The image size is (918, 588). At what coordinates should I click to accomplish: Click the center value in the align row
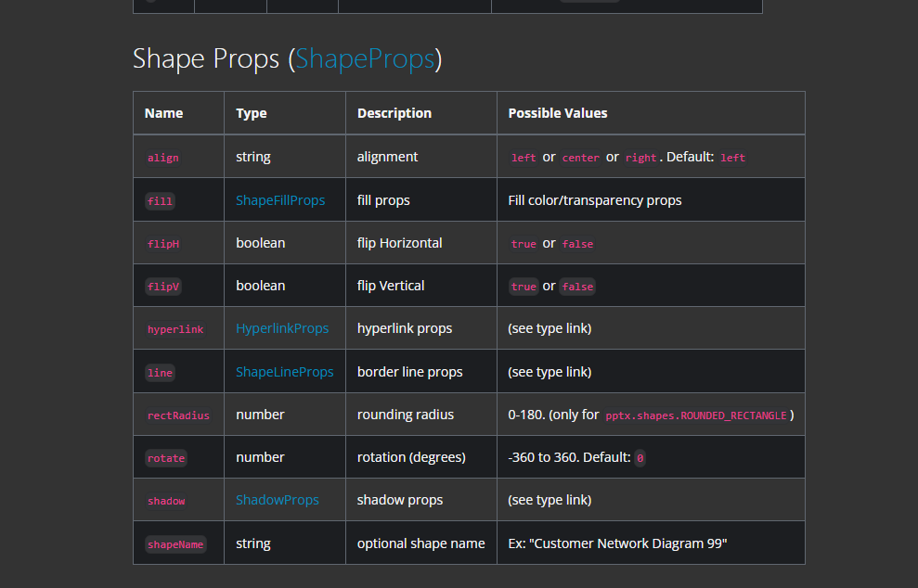(581, 158)
